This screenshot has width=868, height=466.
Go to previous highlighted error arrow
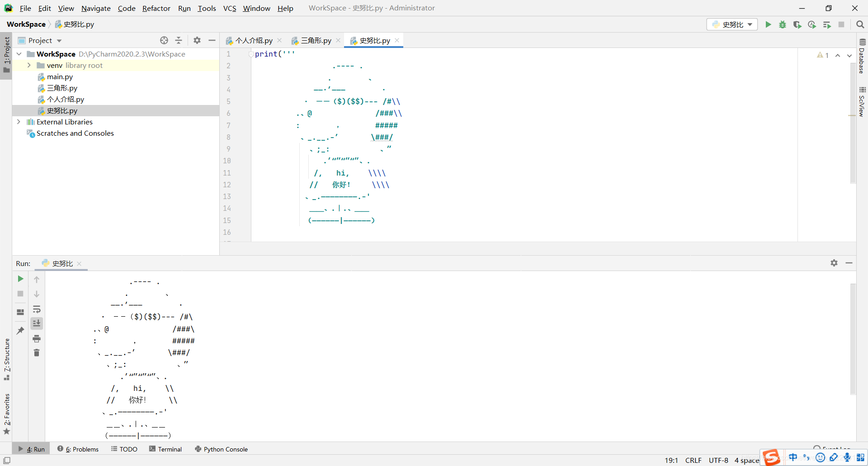click(x=838, y=55)
